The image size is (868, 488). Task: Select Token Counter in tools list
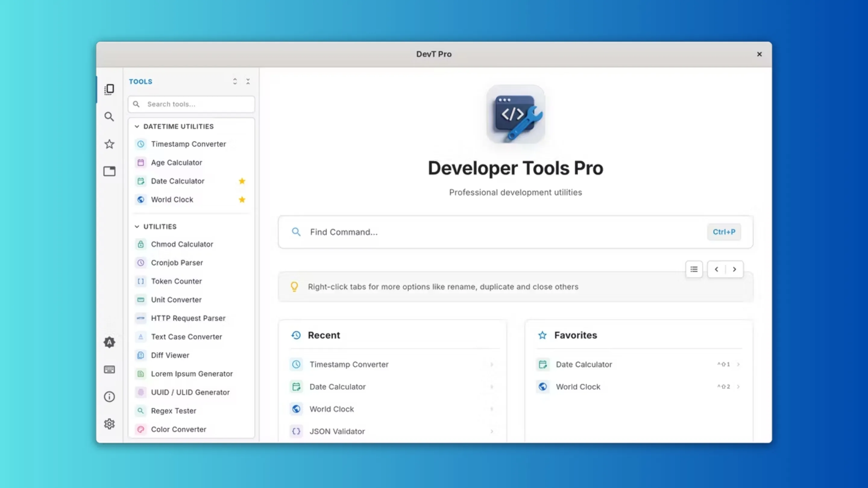pyautogui.click(x=191, y=281)
